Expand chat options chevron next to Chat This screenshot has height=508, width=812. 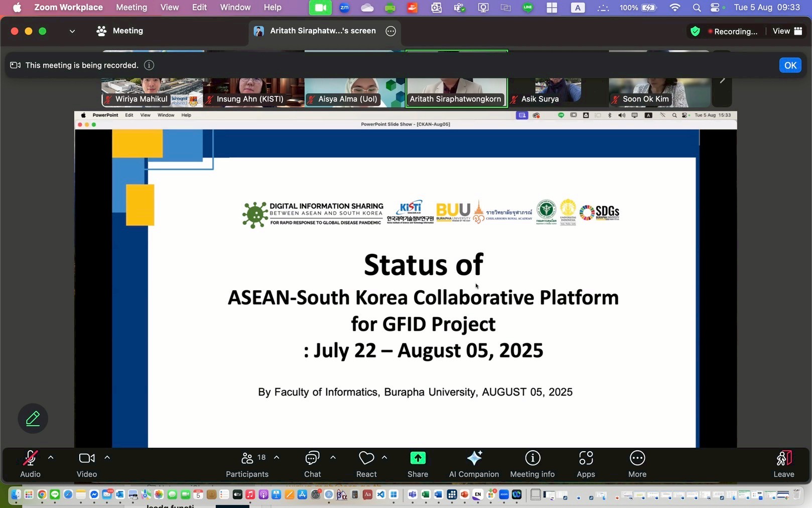click(333, 457)
